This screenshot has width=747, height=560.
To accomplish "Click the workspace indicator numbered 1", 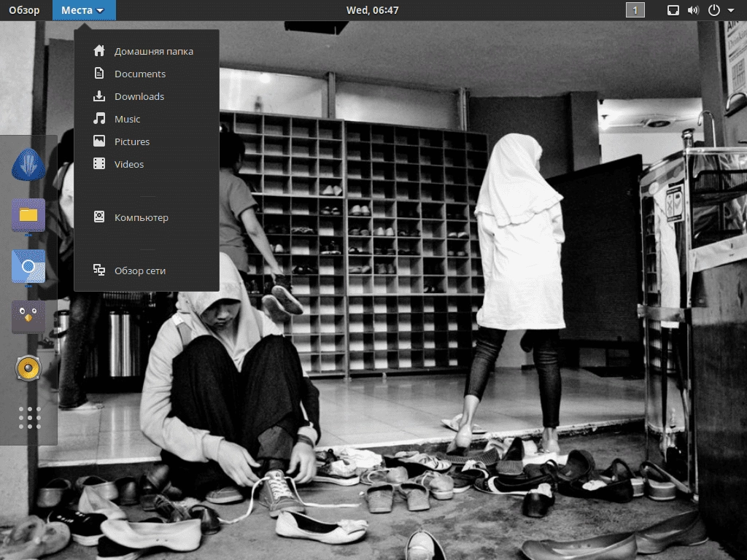I will point(635,10).
